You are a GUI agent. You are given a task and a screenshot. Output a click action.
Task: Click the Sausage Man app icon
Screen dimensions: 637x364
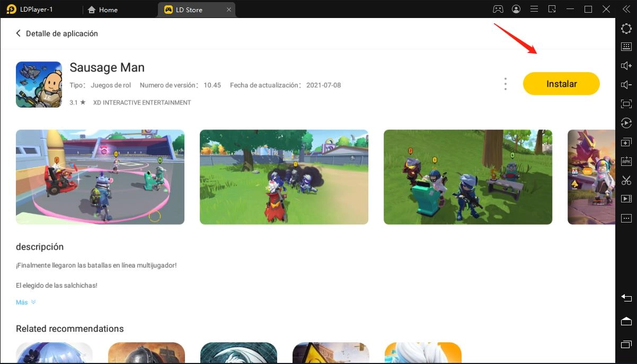(39, 85)
